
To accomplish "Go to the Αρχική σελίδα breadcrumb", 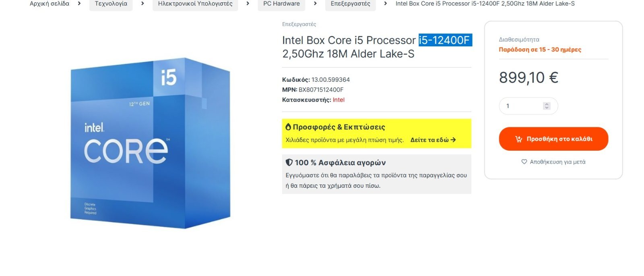I will tap(50, 4).
